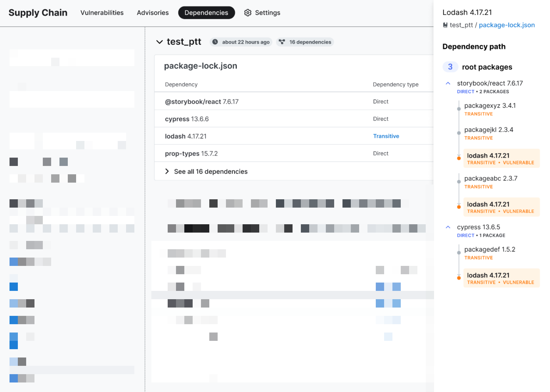550x392 pixels.
Task: Open the Advisories tab
Action: coord(153,13)
